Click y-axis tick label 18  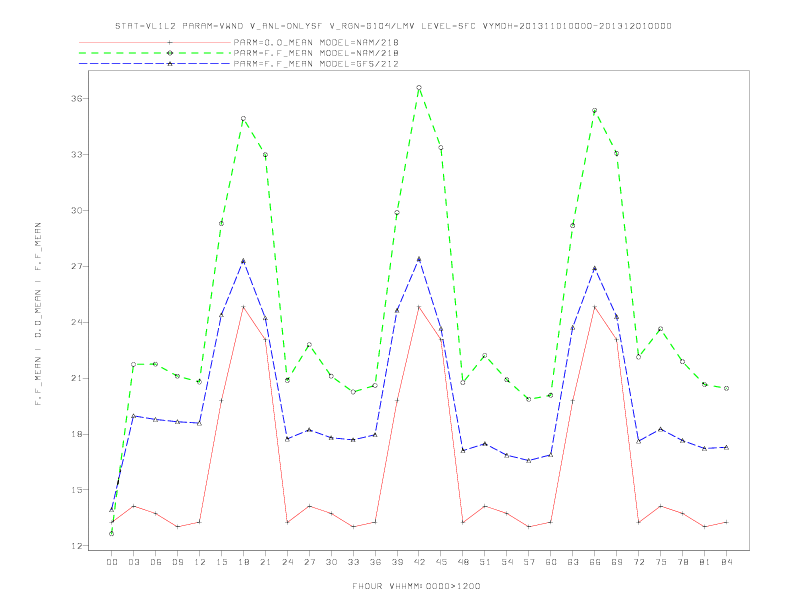pyautogui.click(x=76, y=434)
